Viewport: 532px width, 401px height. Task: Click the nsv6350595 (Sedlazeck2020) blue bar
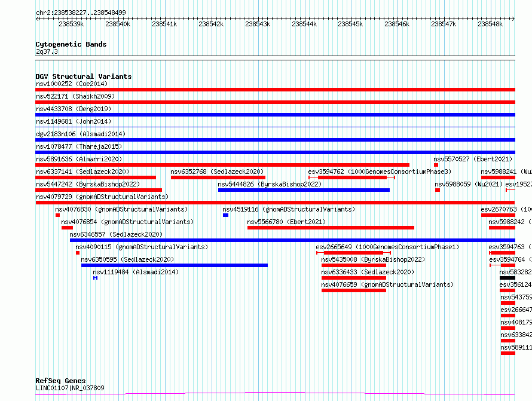click(x=175, y=265)
